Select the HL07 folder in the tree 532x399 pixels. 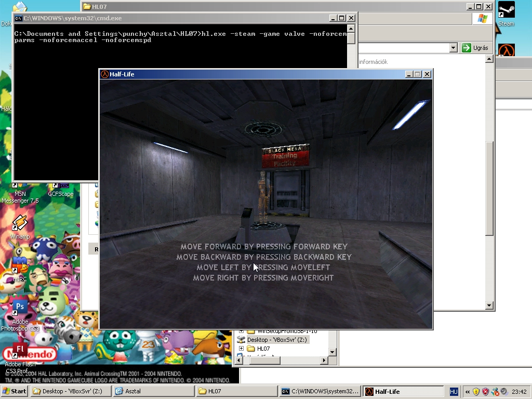(x=263, y=349)
